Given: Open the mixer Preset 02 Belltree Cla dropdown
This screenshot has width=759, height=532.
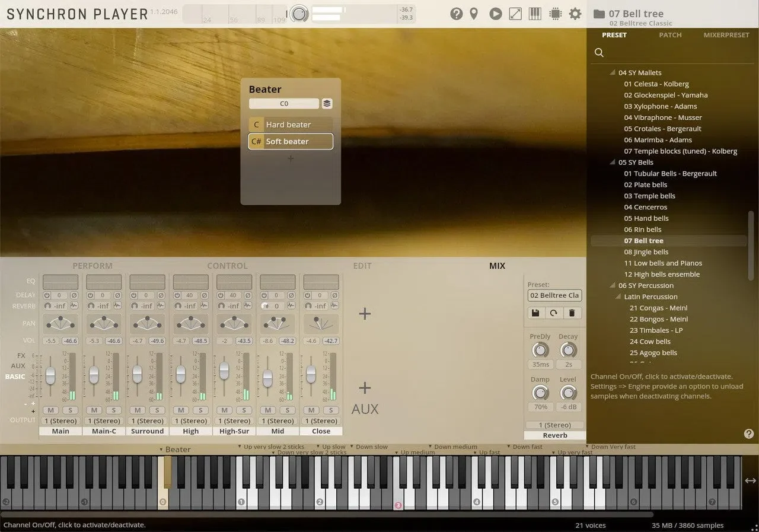Looking at the screenshot, I should (555, 295).
